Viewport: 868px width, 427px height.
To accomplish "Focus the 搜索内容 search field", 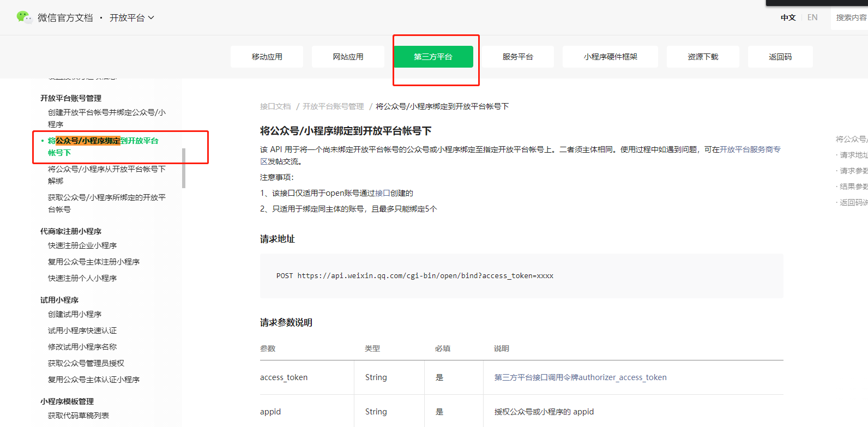I will [851, 17].
